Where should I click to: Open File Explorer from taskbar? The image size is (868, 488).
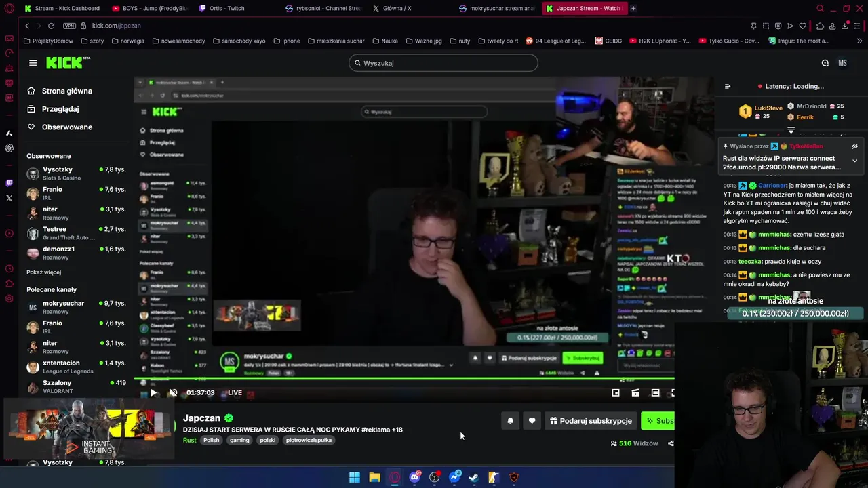(x=374, y=477)
